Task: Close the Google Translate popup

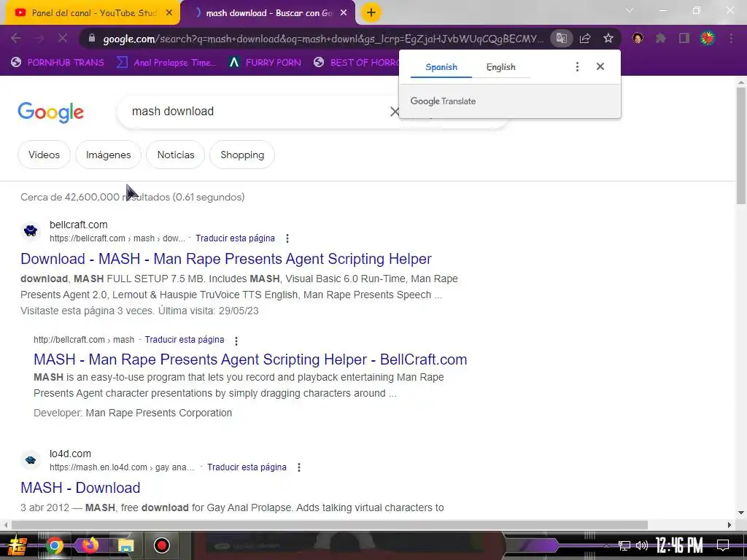Action: click(600, 66)
